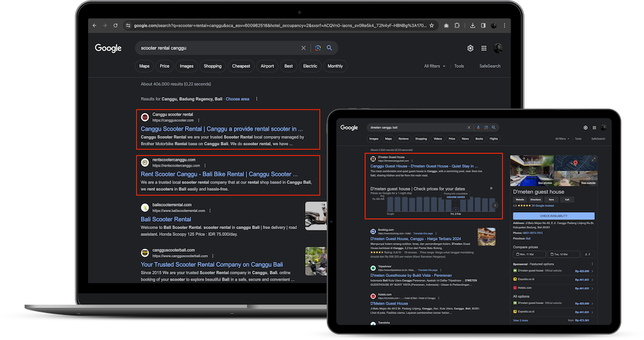Click the browser forward arrow on laptop
This screenshot has width=644, height=340.
pyautogui.click(x=105, y=25)
